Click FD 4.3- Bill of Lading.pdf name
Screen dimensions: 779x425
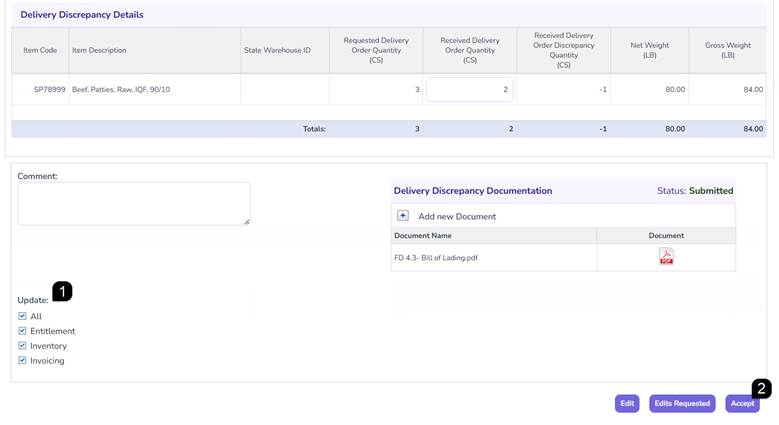pos(436,257)
